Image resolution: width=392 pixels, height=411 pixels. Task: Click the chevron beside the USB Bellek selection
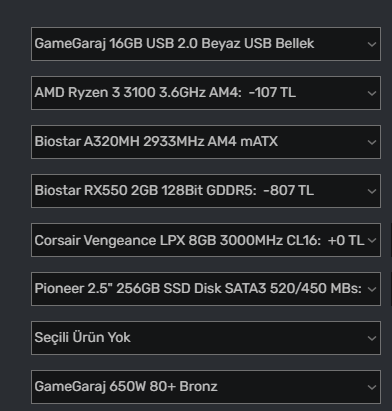372,44
